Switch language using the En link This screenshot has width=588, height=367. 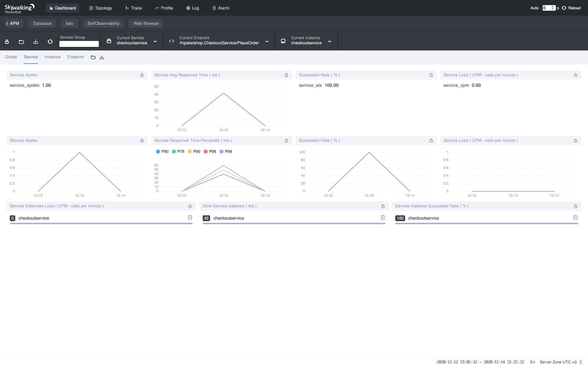point(532,362)
